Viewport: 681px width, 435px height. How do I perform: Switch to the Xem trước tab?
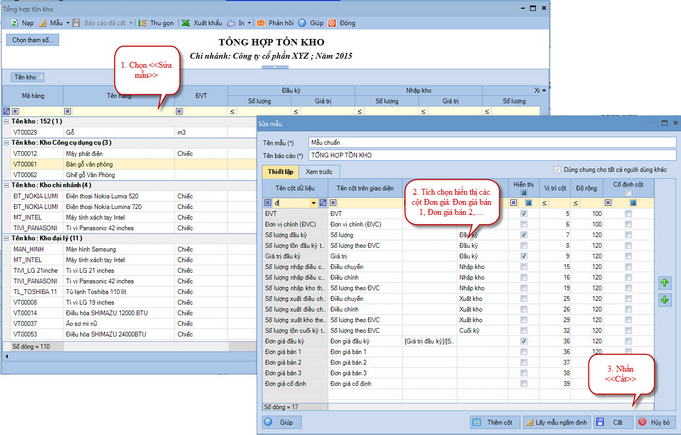[319, 171]
